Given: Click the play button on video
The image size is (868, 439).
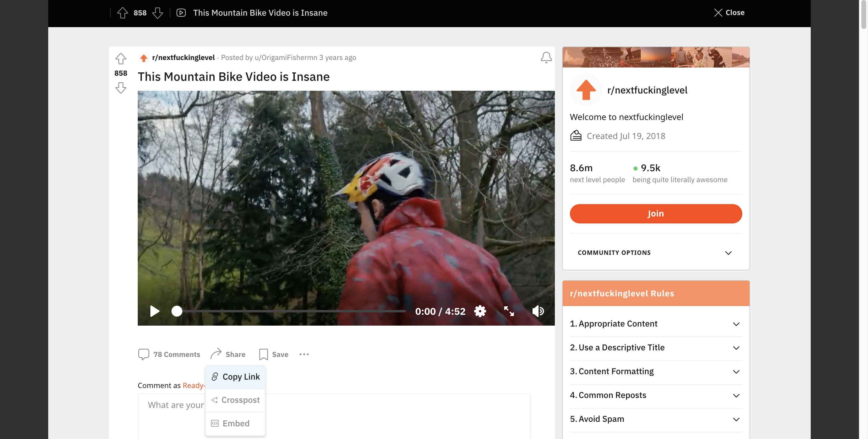Looking at the screenshot, I should (154, 311).
